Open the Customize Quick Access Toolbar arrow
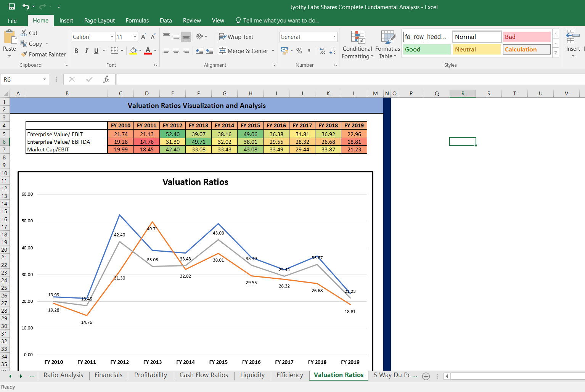 click(x=59, y=7)
